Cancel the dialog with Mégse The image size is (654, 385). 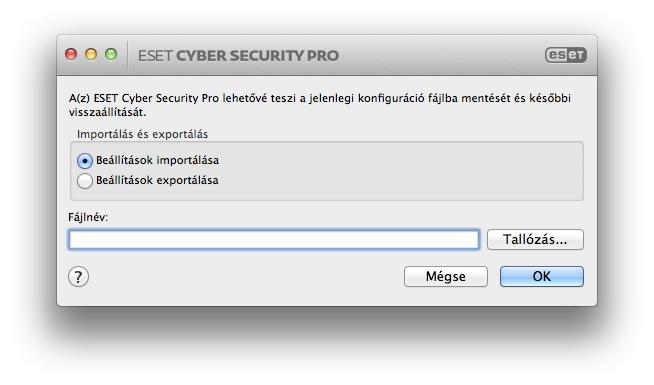point(445,277)
